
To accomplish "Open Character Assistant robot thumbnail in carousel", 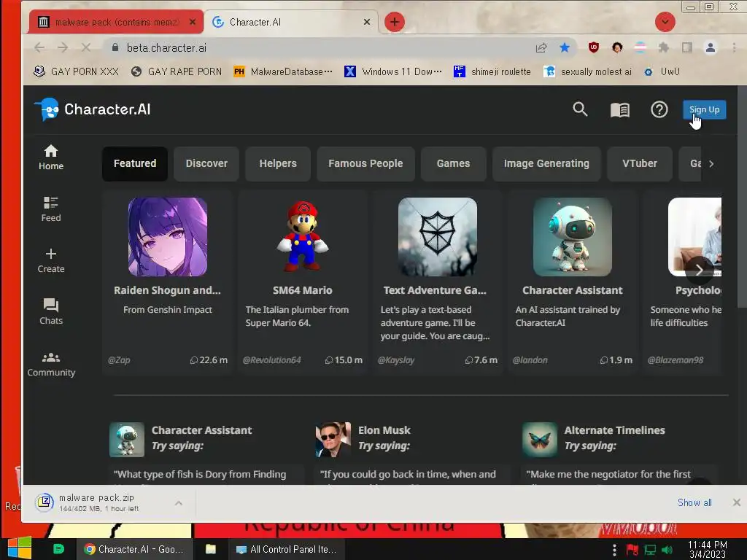I will click(x=572, y=237).
